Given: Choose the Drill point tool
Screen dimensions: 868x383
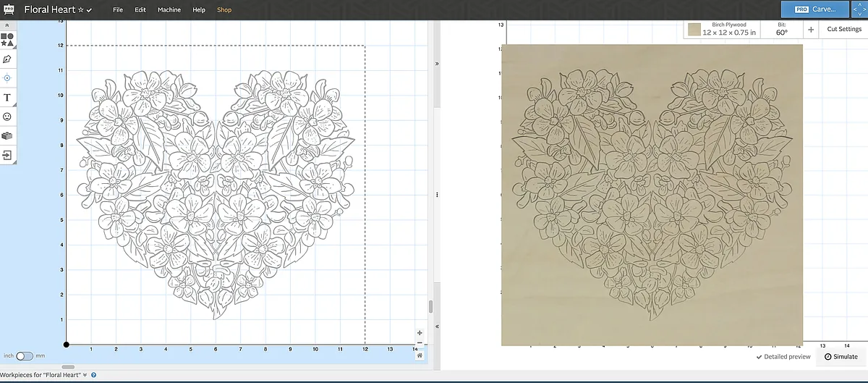Looking at the screenshot, I should (7, 77).
